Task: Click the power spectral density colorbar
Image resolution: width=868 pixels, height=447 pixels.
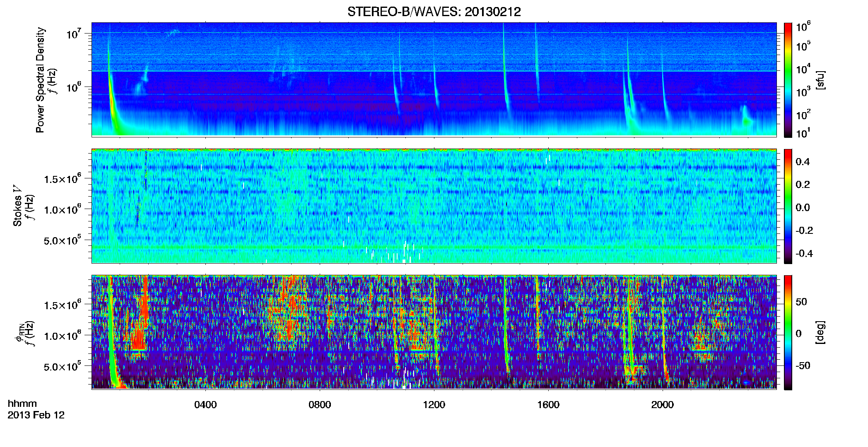Action: [x=788, y=80]
